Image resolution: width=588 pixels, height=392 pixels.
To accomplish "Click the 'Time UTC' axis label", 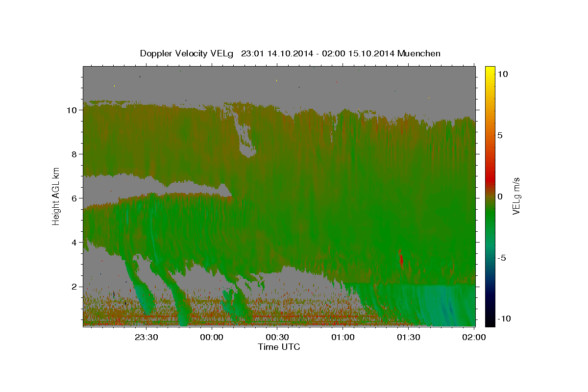I will (x=279, y=347).
